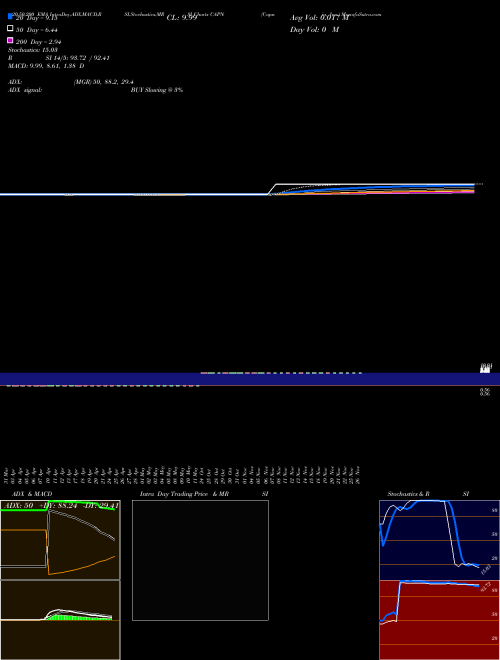This screenshot has height=660, width=500.
Task: Open the red RSI chart panel
Action: coord(439,620)
